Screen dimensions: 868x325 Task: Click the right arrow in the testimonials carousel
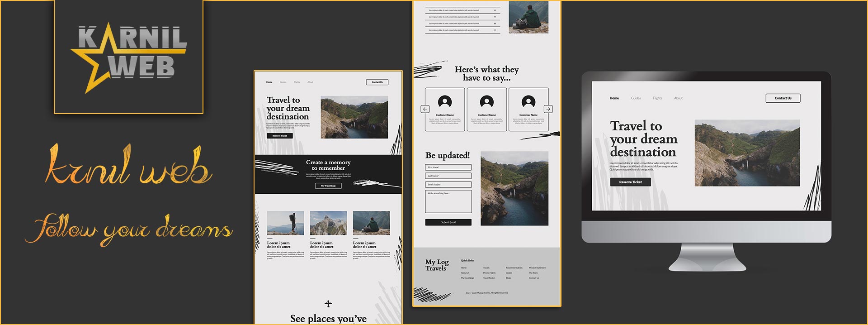[x=548, y=109]
